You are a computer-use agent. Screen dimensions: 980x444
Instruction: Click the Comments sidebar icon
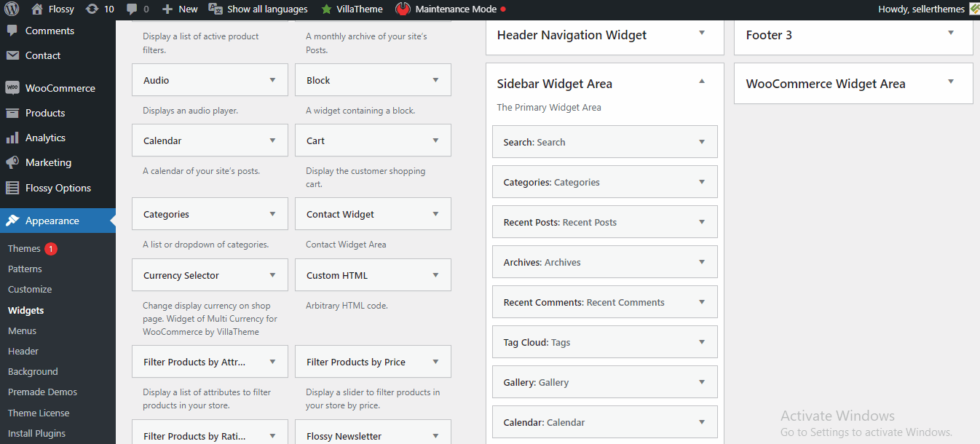[12, 31]
